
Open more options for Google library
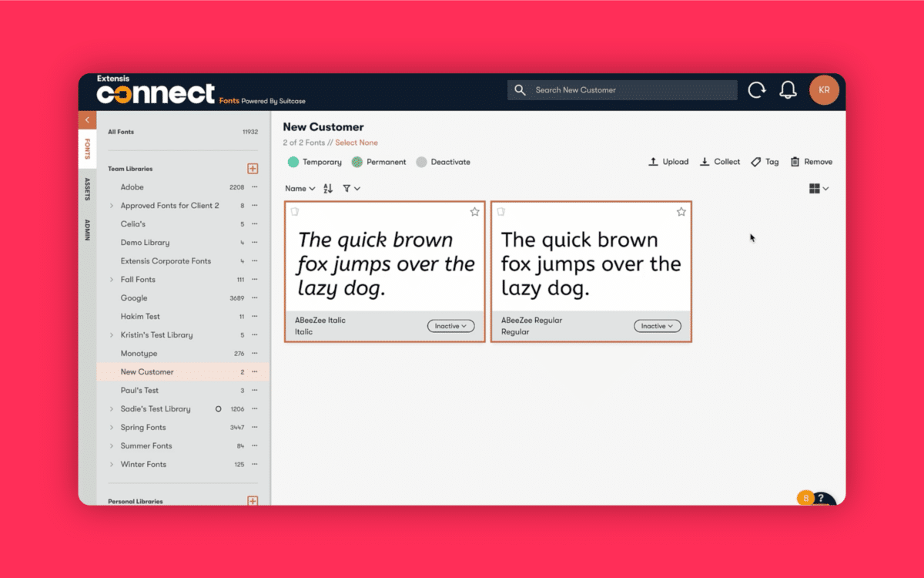254,298
